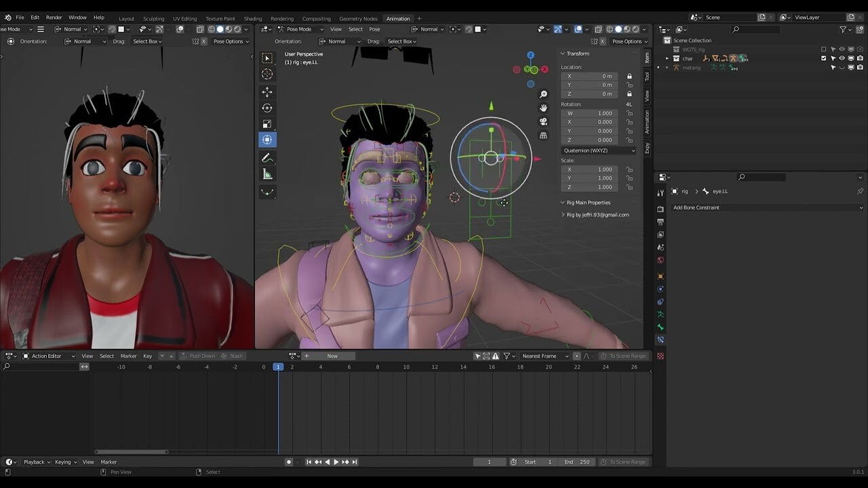Hide the char collection in viewport

841,58
